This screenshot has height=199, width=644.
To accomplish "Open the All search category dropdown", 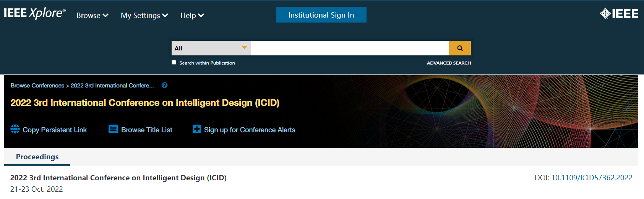I will click(x=211, y=48).
